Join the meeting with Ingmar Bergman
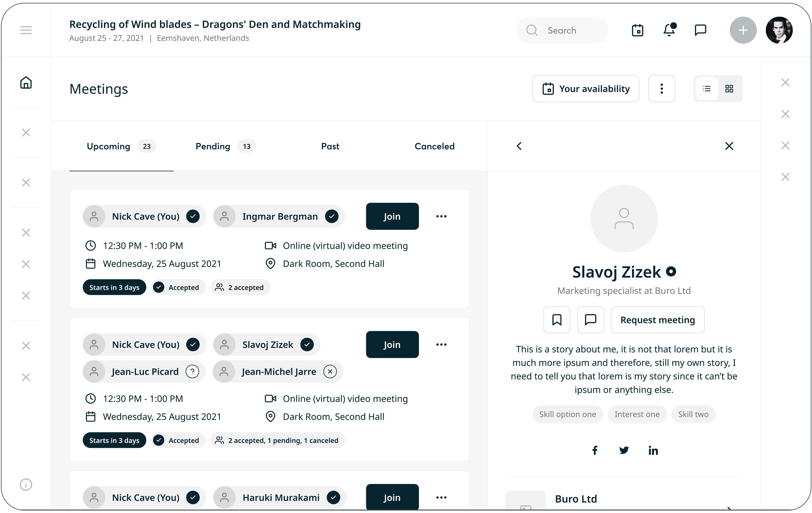This screenshot has height=513, width=812. click(x=392, y=216)
